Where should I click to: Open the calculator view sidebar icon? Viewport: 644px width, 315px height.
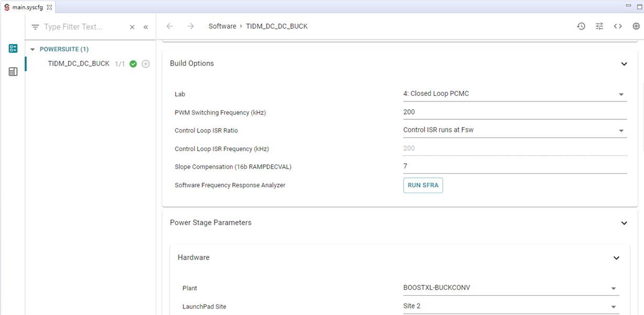point(13,72)
